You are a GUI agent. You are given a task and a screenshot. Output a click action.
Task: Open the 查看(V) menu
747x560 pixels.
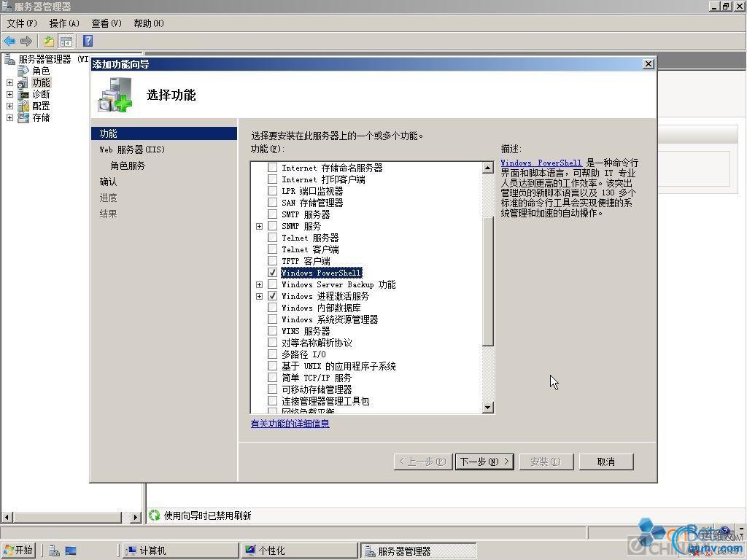click(107, 23)
